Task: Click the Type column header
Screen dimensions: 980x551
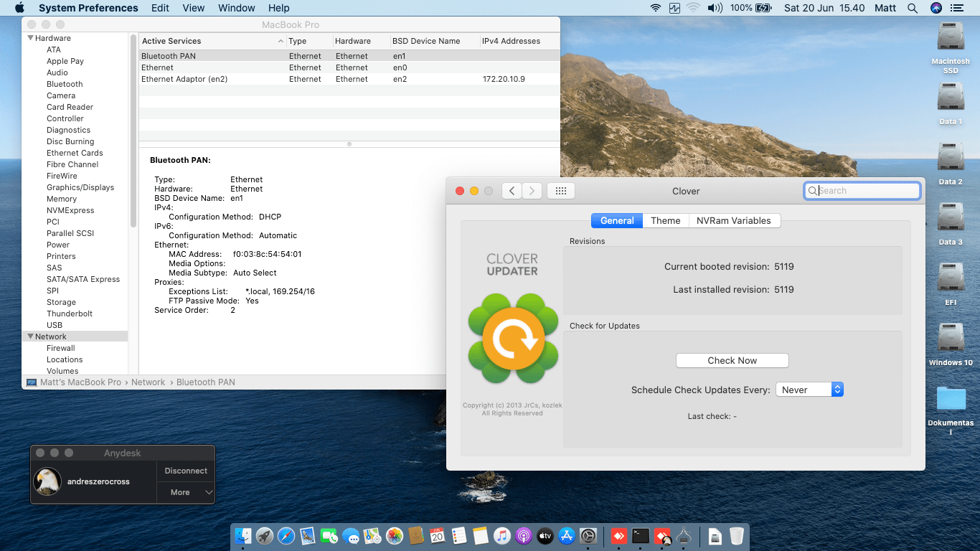Action: pyautogui.click(x=309, y=41)
